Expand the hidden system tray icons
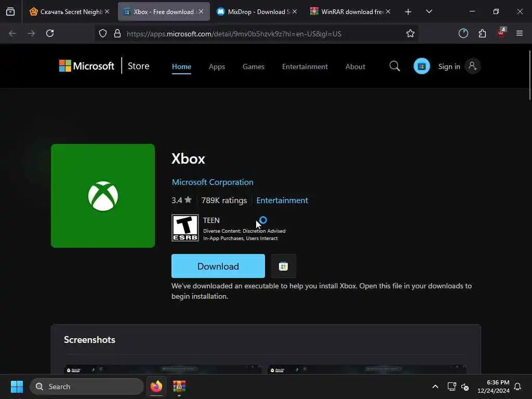This screenshot has height=399, width=532. tap(435, 387)
